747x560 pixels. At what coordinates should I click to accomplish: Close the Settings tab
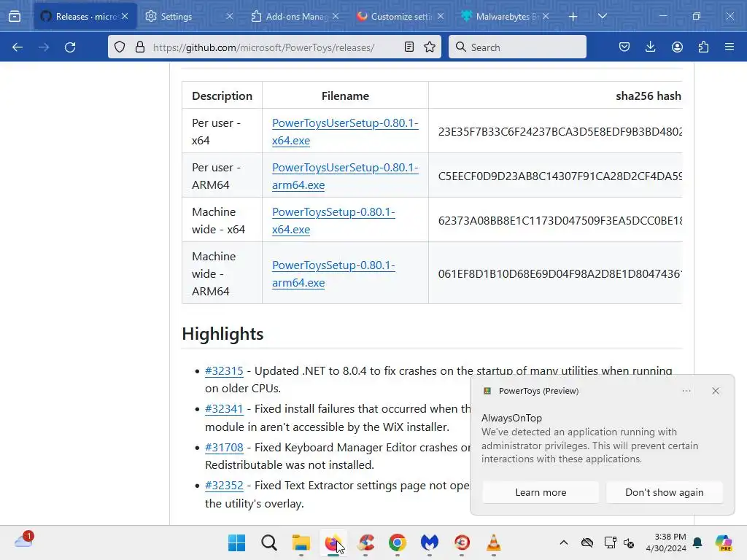pyautogui.click(x=230, y=16)
